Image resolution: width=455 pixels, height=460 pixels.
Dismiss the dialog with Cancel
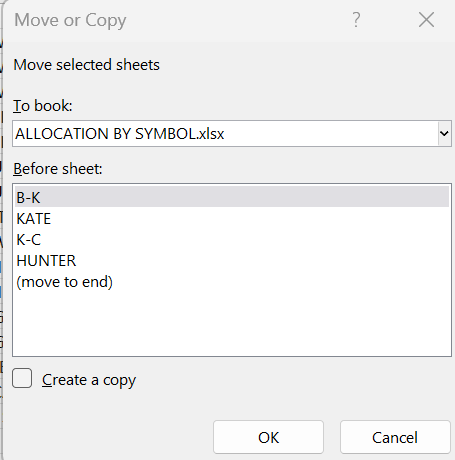[395, 437]
